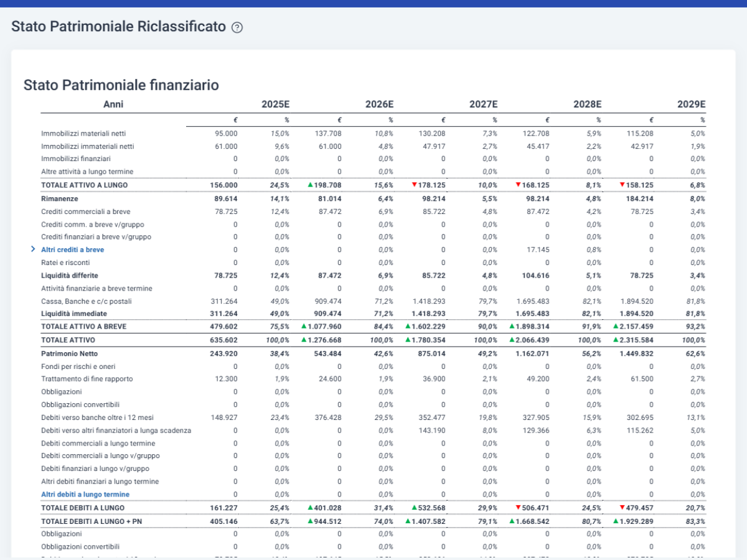
Task: Click the 376.428 banche value in 2026E
Action: click(327, 418)
